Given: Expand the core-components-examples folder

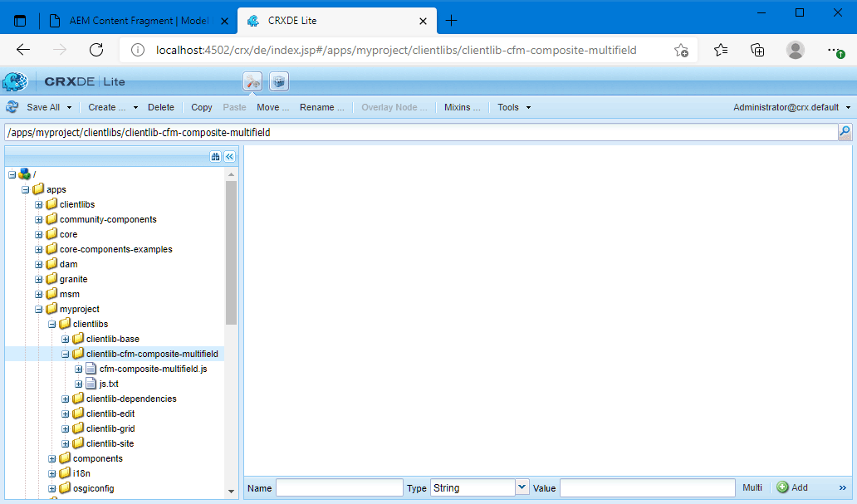Looking at the screenshot, I should [38, 249].
